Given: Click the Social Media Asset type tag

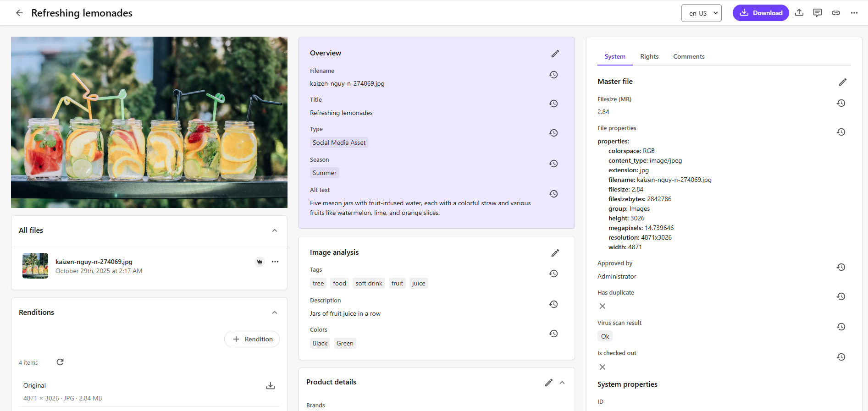Looking at the screenshot, I should (x=339, y=142).
